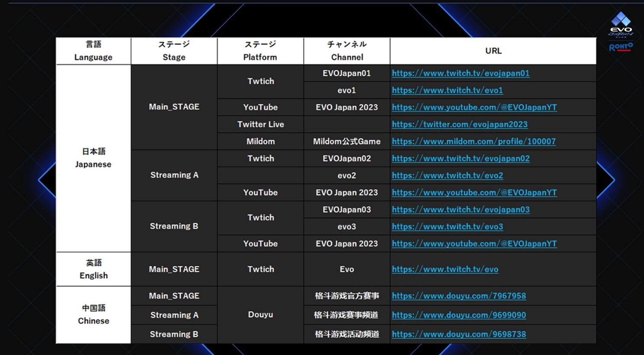Click the 格斗游戏活动频道 channel cell
This screenshot has width=644, height=355.
point(347,334)
